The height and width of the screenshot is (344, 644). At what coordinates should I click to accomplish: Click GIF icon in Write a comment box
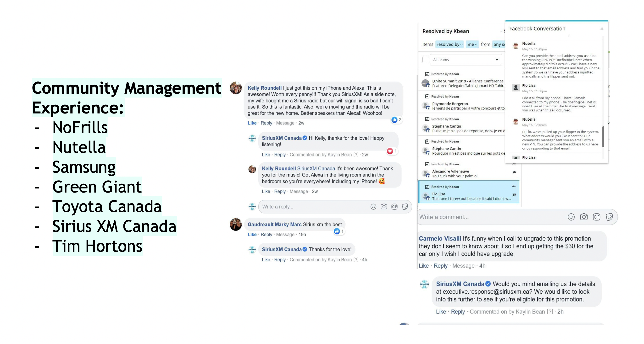pos(596,217)
